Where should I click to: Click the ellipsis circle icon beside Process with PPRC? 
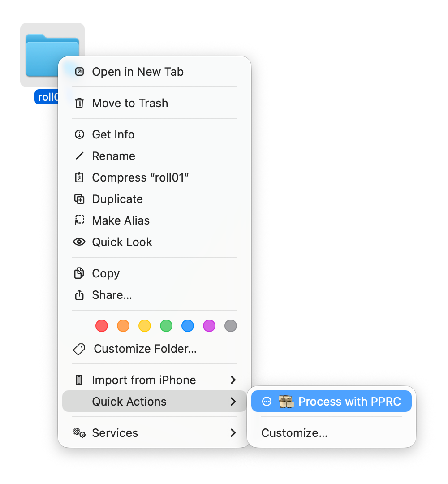click(x=267, y=401)
